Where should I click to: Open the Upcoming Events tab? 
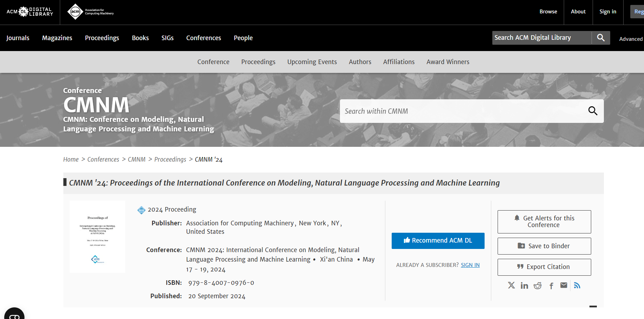[312, 62]
